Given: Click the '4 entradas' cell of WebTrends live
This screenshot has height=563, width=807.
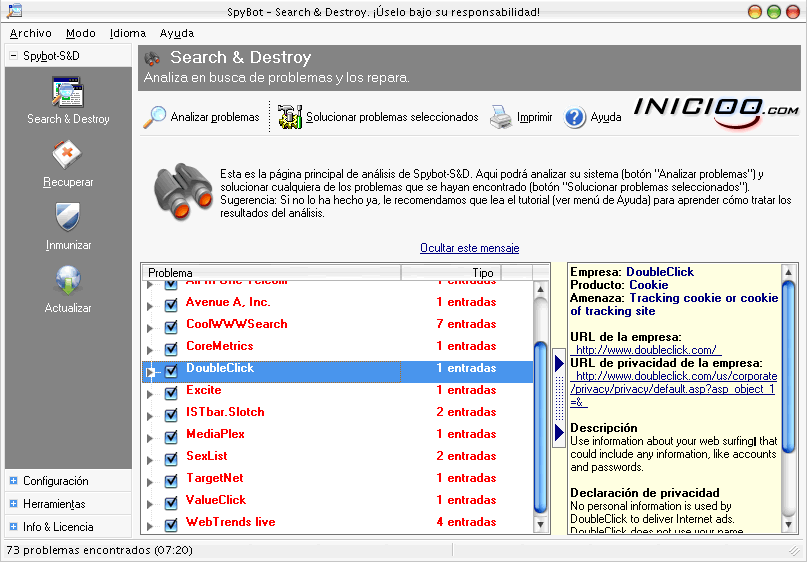Looking at the screenshot, I should coord(466,522).
